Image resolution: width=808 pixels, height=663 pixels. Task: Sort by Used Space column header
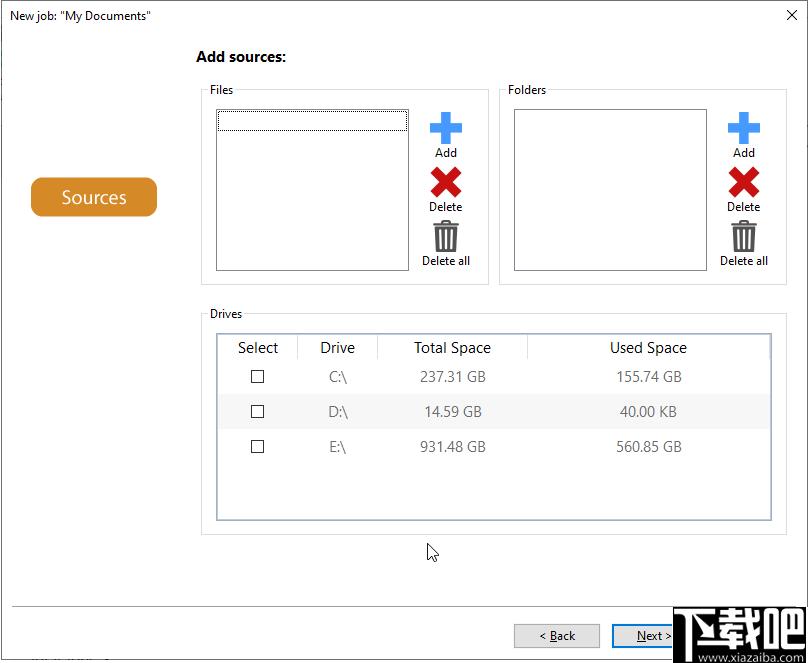pyautogui.click(x=648, y=348)
